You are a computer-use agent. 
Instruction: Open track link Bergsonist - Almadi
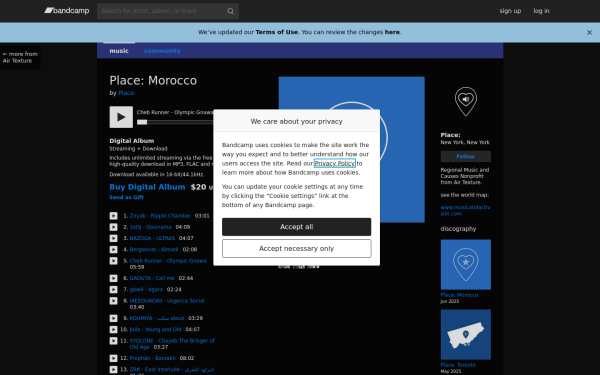click(x=154, y=249)
